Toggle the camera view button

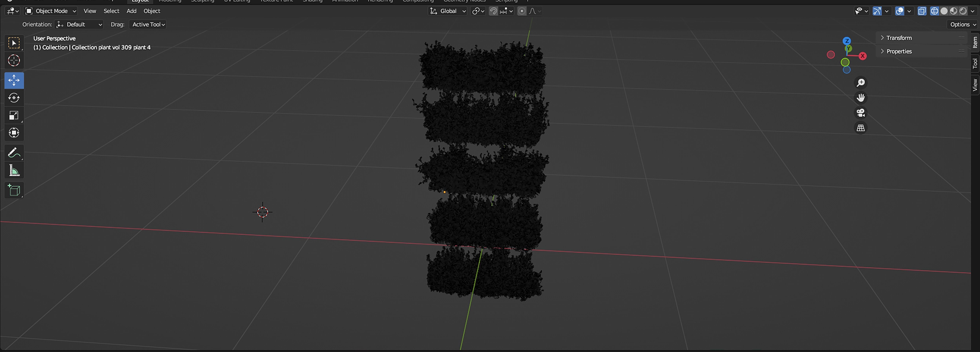coord(861,113)
